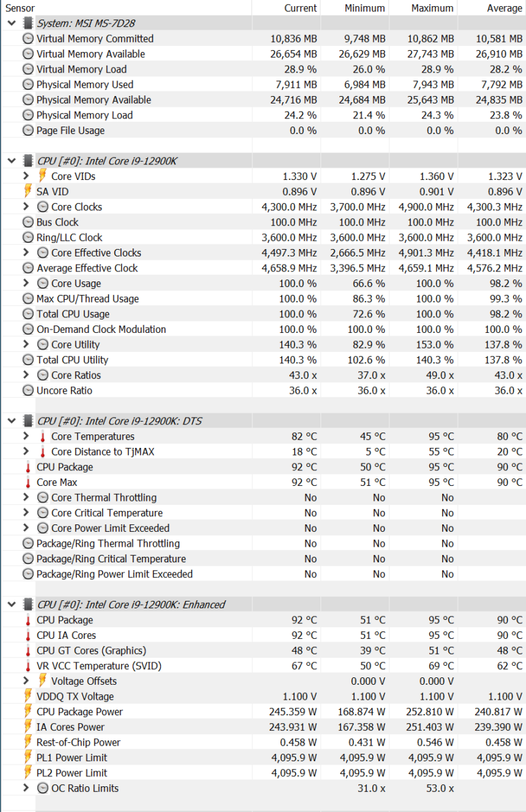Click the thermometer icon of CPU IA Cores
Screen dimensions: 526x812
tap(28, 635)
